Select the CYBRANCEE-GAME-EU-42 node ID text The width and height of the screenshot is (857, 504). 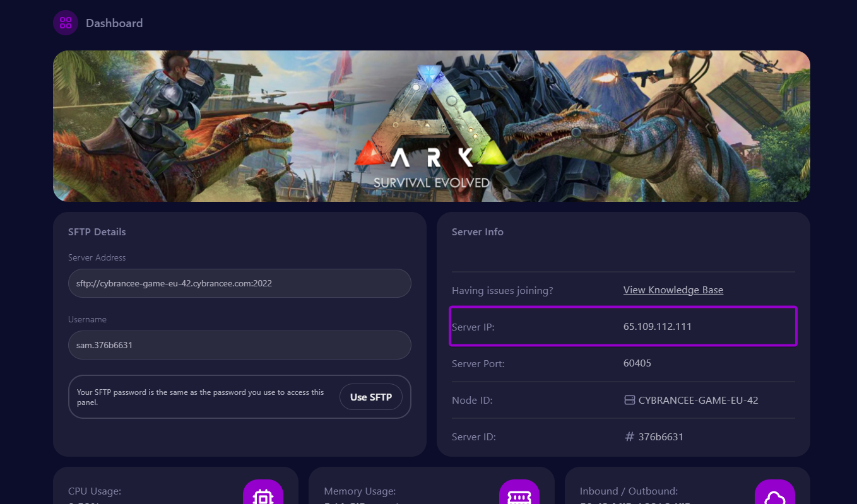tap(698, 400)
